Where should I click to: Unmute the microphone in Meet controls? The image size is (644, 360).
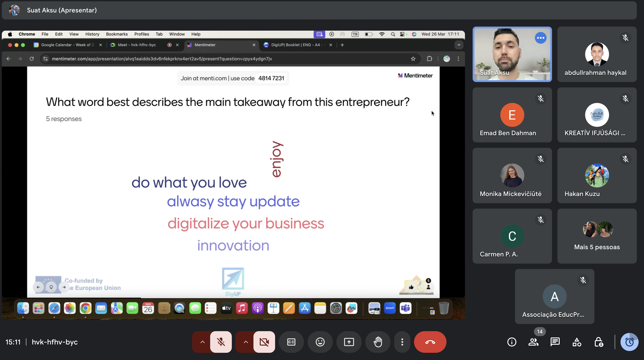[x=221, y=342]
